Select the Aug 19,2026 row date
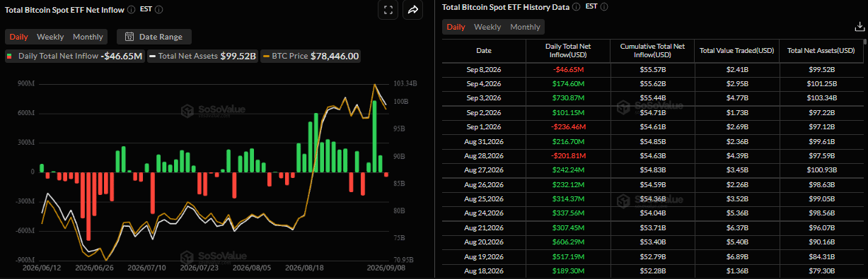The width and height of the screenshot is (868, 279). (484, 257)
